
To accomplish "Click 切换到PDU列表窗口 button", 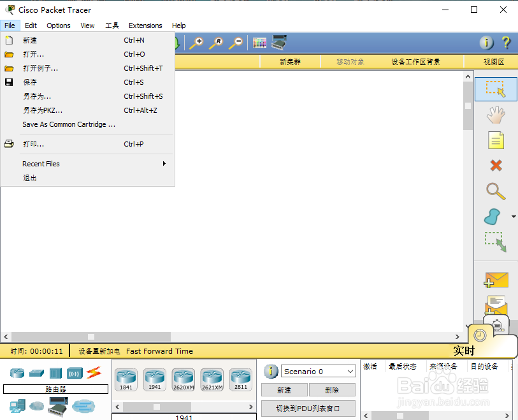I will 308,409.
